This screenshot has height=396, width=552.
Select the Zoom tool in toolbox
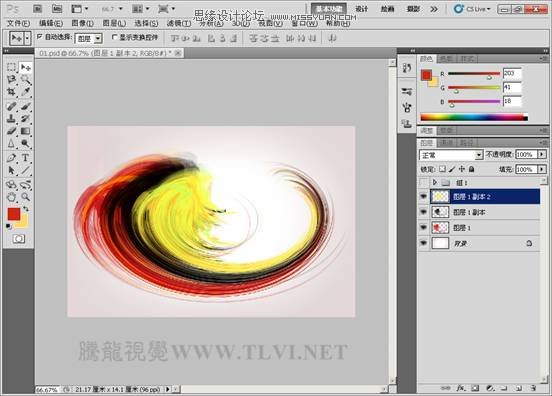point(25,197)
